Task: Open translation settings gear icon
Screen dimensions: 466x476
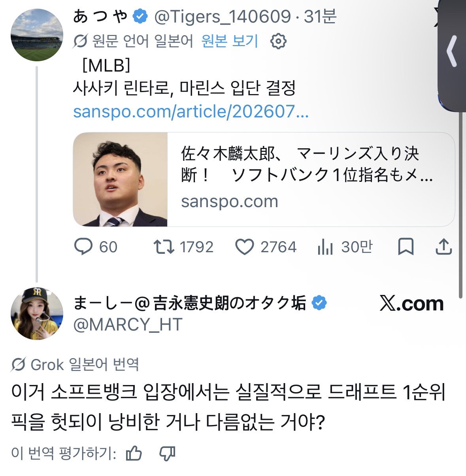Action: point(278,41)
